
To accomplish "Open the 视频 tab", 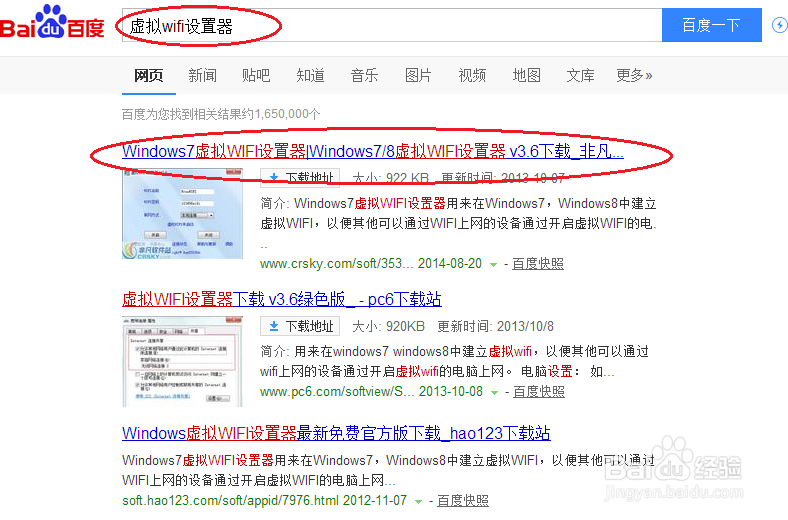I will click(x=472, y=75).
